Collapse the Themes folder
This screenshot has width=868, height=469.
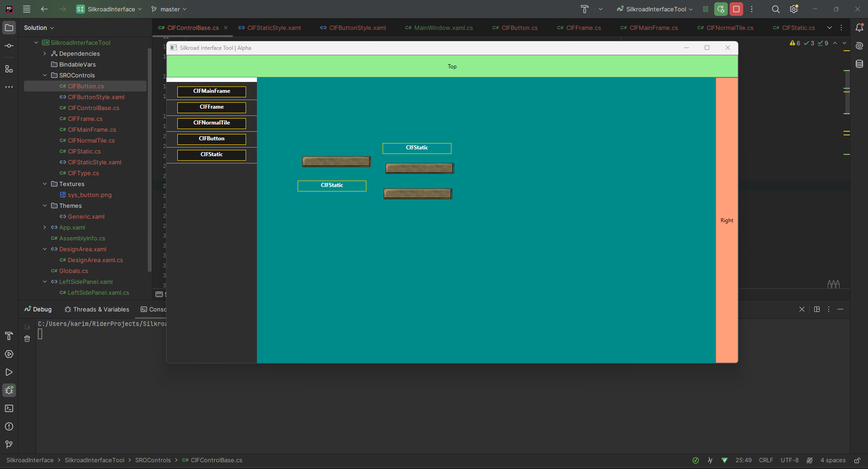(x=45, y=206)
